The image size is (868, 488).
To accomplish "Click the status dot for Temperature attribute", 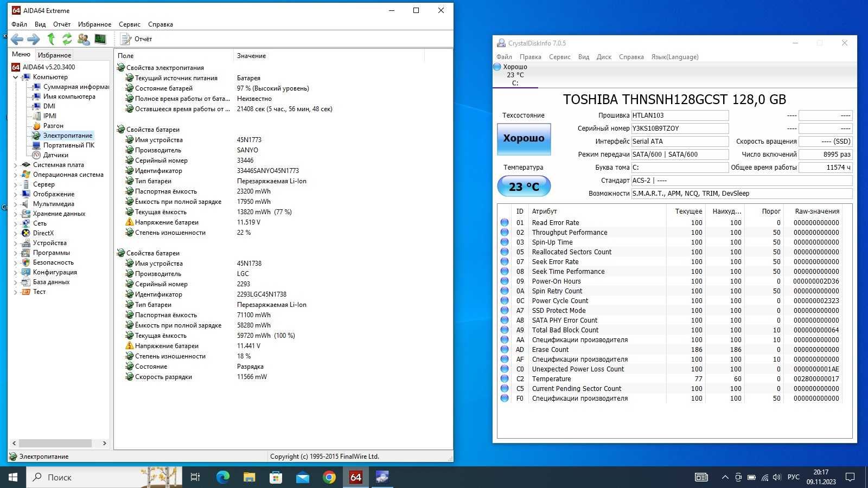I will (x=505, y=379).
